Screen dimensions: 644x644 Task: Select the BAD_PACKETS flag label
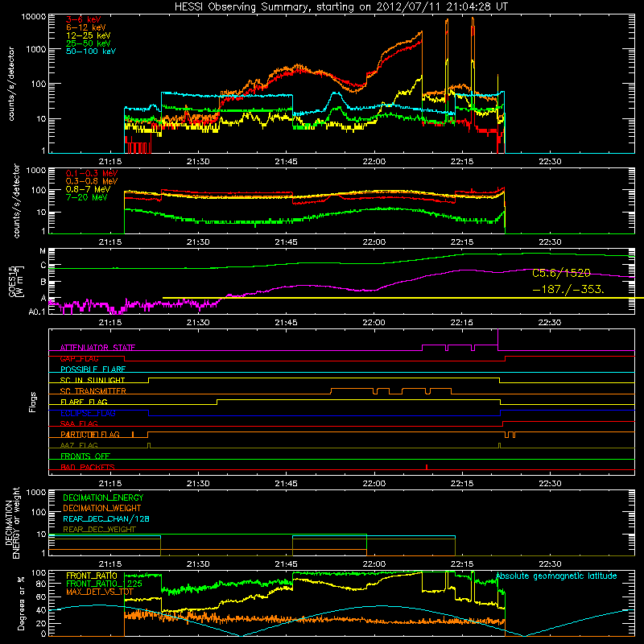pyautogui.click(x=88, y=467)
